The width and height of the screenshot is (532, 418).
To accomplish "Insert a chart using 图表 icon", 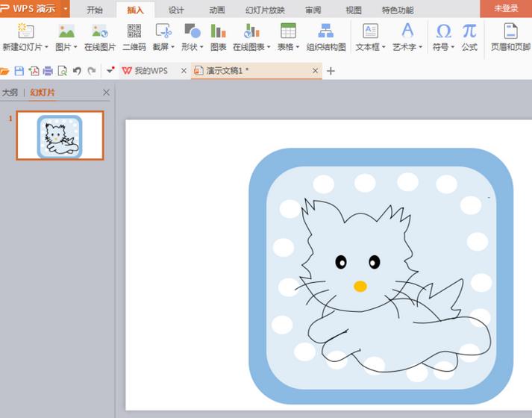I will [x=218, y=31].
